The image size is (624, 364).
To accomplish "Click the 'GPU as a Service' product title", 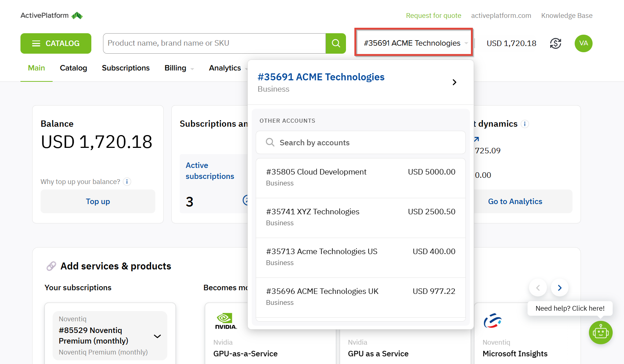I will point(378,354).
